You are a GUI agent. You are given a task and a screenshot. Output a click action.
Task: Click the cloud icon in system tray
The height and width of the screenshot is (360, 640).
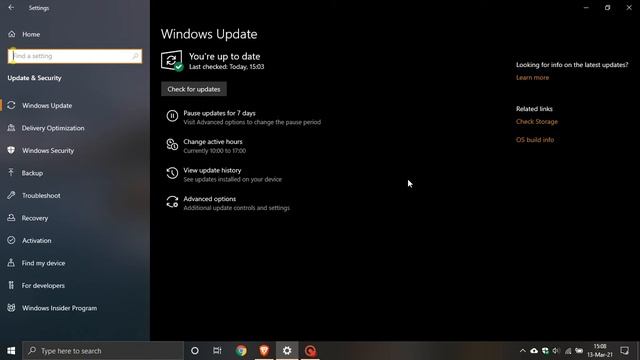tap(534, 351)
